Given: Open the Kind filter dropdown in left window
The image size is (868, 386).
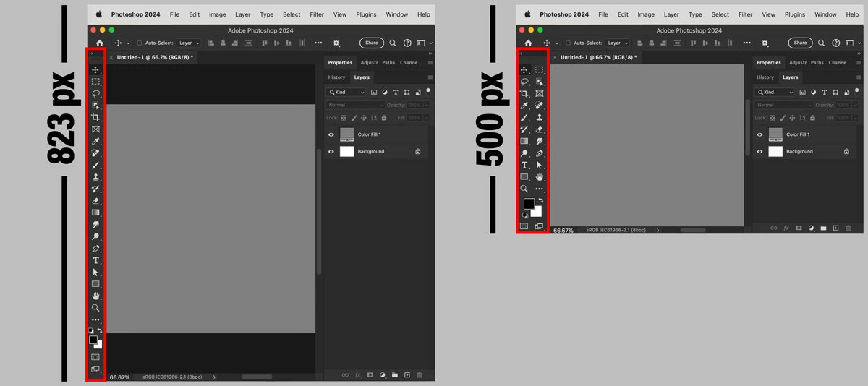Looking at the screenshot, I should [346, 93].
